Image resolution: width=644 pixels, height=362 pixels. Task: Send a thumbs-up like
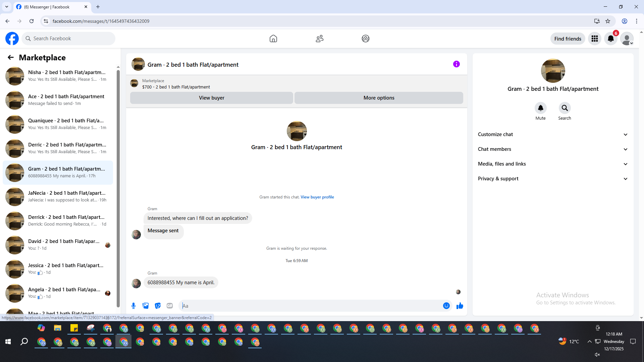(x=460, y=306)
